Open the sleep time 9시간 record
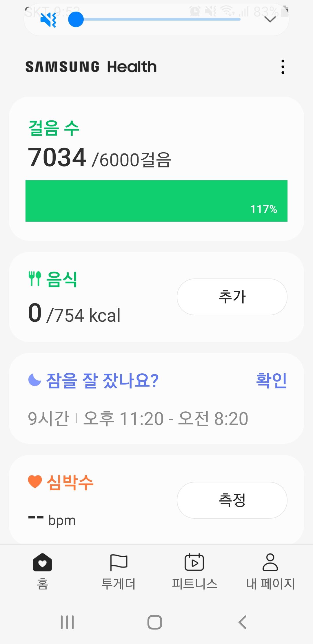 [138, 419]
